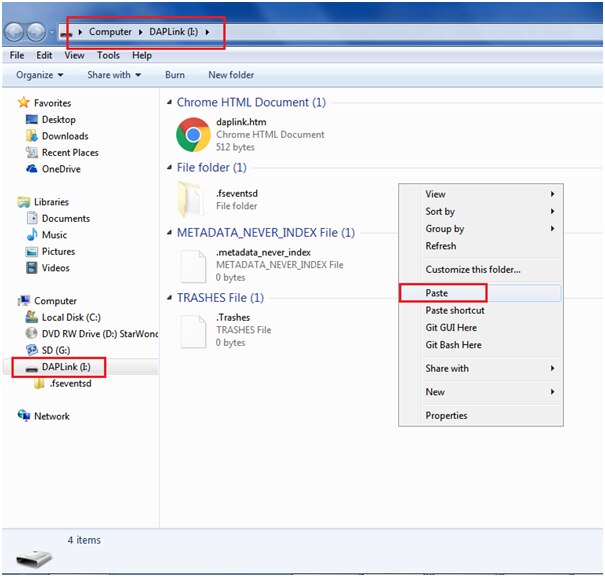Select the .fseventsd folder icon in file list
605x577 pixels.
[x=191, y=200]
